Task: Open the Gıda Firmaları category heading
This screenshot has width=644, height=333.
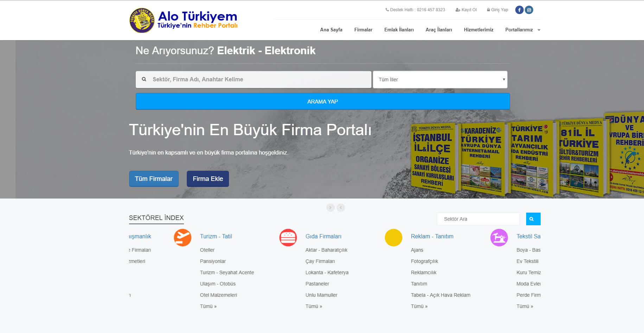Action: pos(323,236)
